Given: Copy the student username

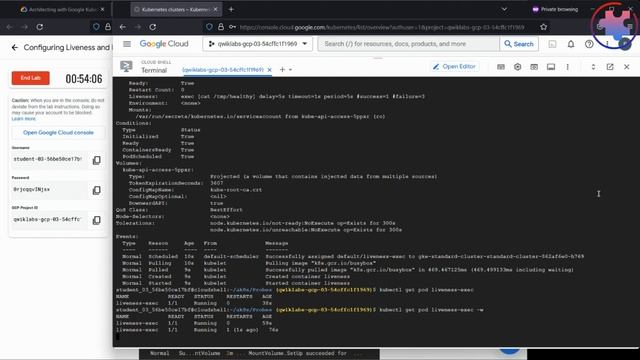Looking at the screenshot, I should pos(97,160).
